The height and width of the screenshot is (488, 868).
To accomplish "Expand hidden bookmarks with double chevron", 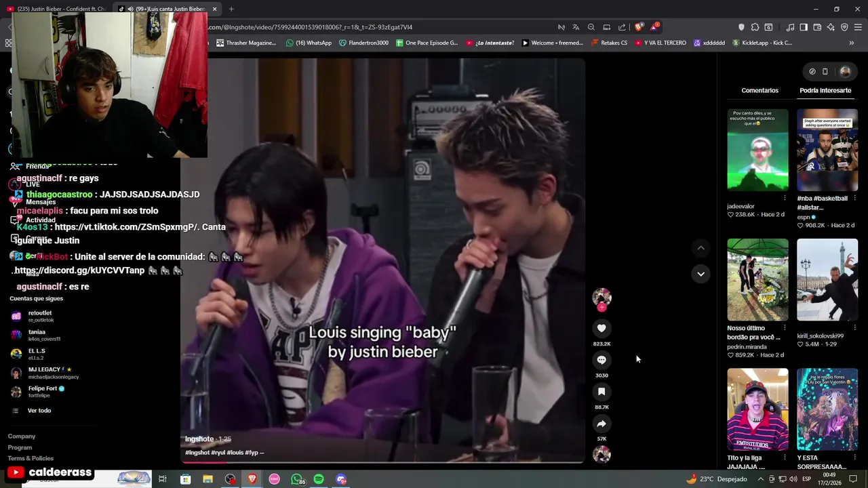I will 851,43.
